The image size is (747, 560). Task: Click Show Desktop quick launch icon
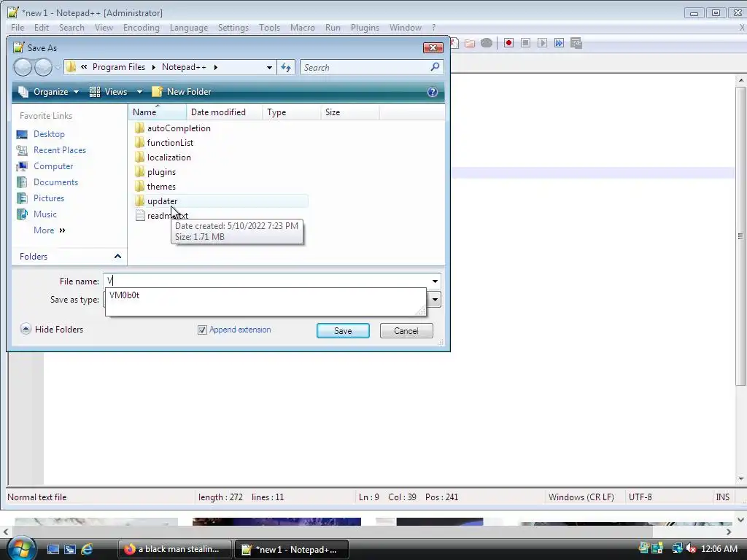[x=53, y=550]
